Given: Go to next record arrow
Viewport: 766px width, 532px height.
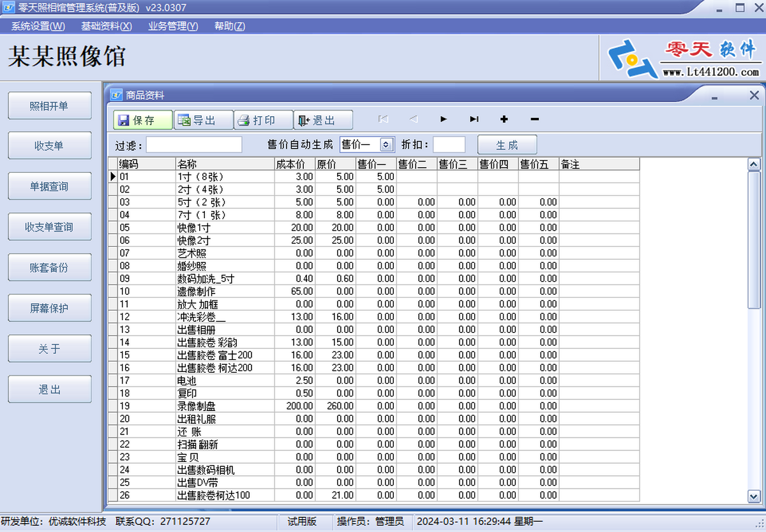Looking at the screenshot, I should 444,119.
